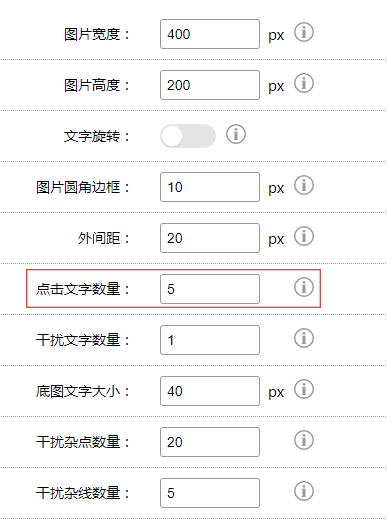Show info tip for 文字旋转 toggle
This screenshot has height=529, width=387.
[236, 134]
